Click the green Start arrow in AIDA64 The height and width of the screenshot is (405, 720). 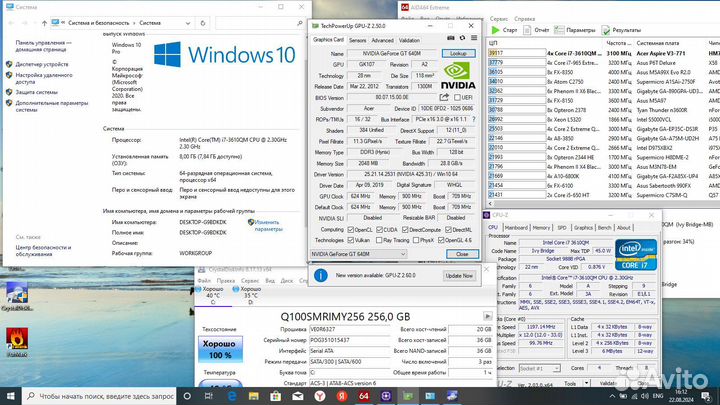(x=495, y=30)
